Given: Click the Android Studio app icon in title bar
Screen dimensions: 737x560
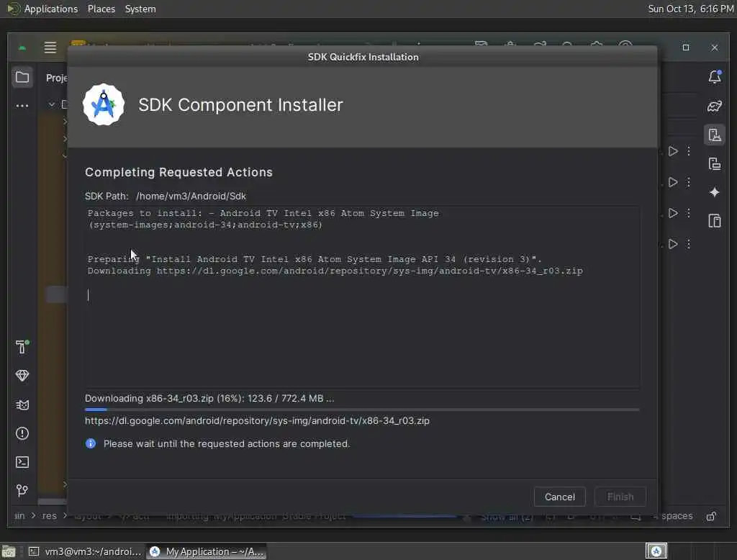Looking at the screenshot, I should [22, 48].
